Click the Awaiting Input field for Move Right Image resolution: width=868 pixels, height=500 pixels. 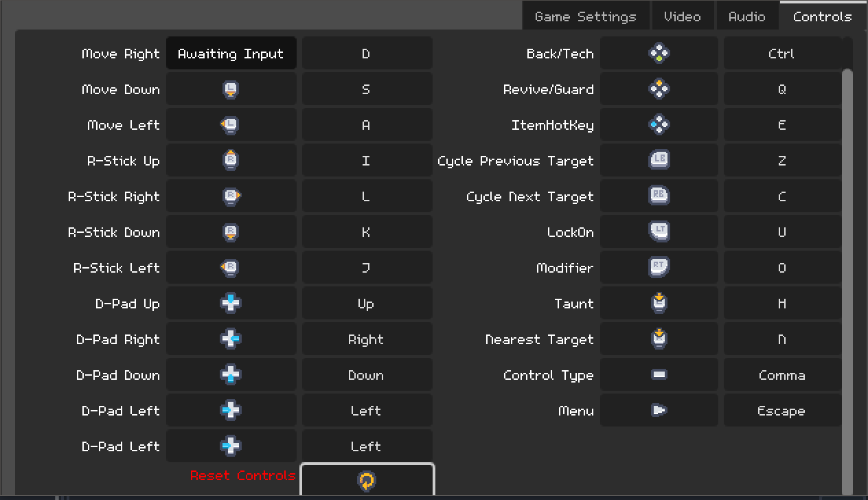pyautogui.click(x=231, y=54)
